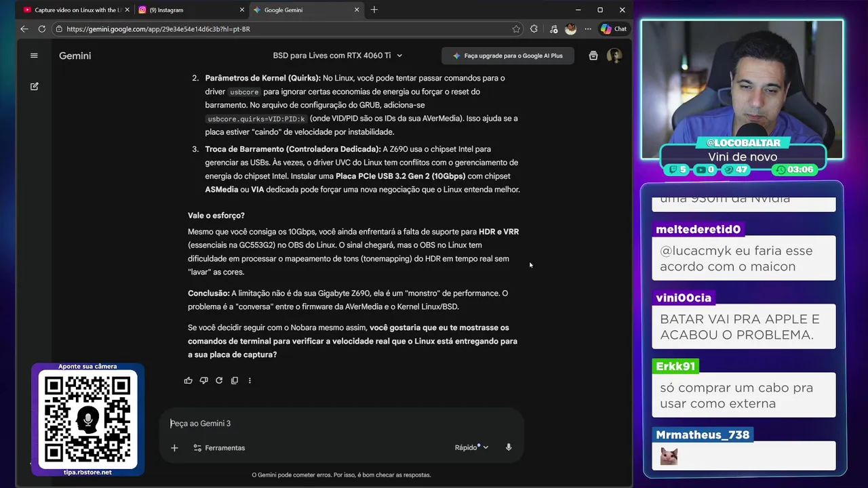Image resolution: width=868 pixels, height=488 pixels.
Task: Open the media playback control icon
Action: click(553, 29)
